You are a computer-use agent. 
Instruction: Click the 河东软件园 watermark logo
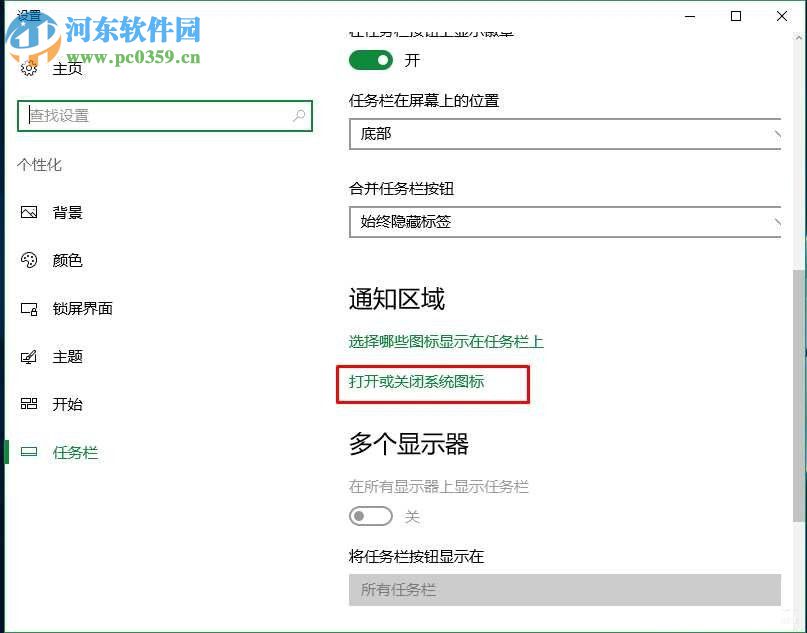click(34, 35)
